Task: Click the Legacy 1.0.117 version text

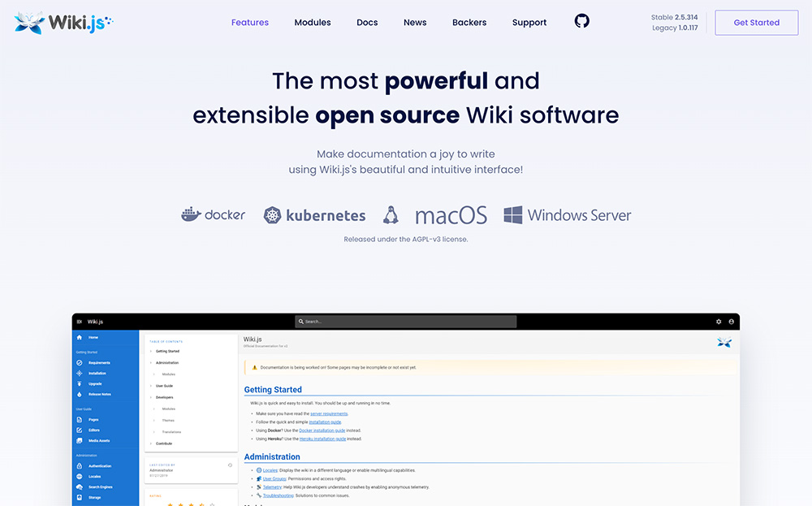Action: point(675,28)
